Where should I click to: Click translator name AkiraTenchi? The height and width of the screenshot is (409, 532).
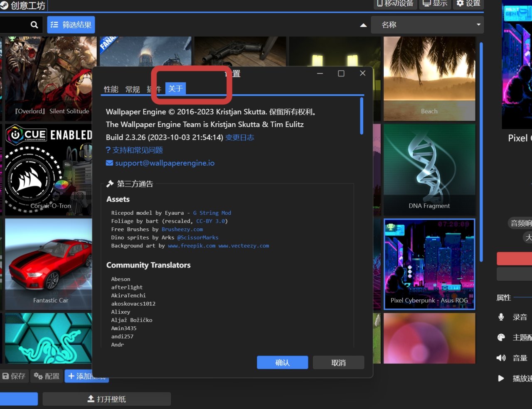[128, 296]
